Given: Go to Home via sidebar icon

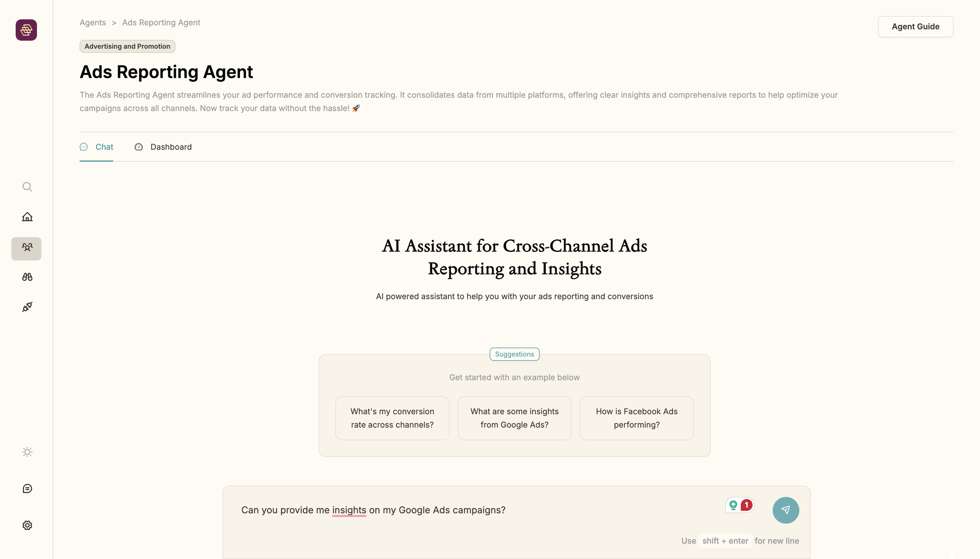Looking at the screenshot, I should (x=27, y=217).
